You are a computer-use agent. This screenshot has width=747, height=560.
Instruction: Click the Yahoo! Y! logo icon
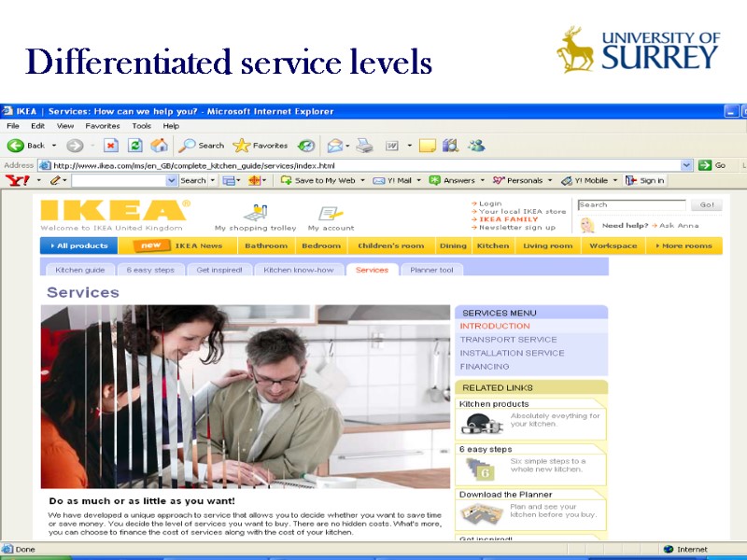[18, 180]
